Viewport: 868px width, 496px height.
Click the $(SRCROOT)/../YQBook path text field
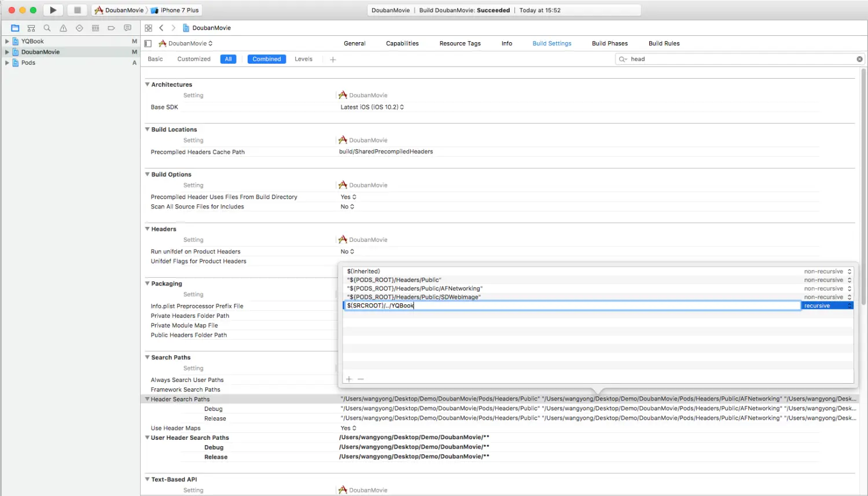pos(572,306)
